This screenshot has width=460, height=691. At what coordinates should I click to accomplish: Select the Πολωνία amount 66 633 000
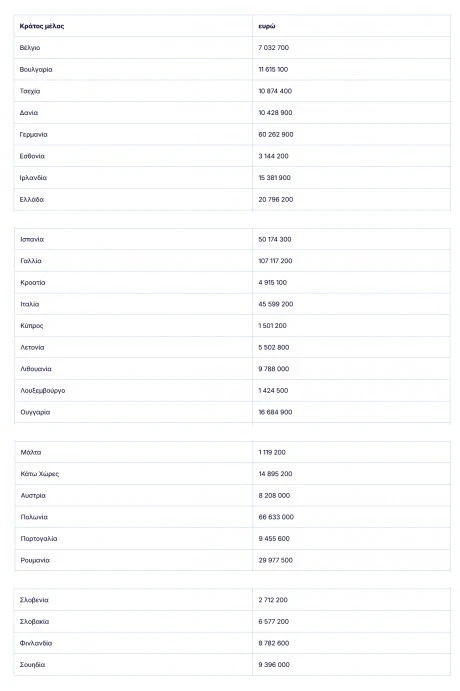pyautogui.click(x=276, y=517)
